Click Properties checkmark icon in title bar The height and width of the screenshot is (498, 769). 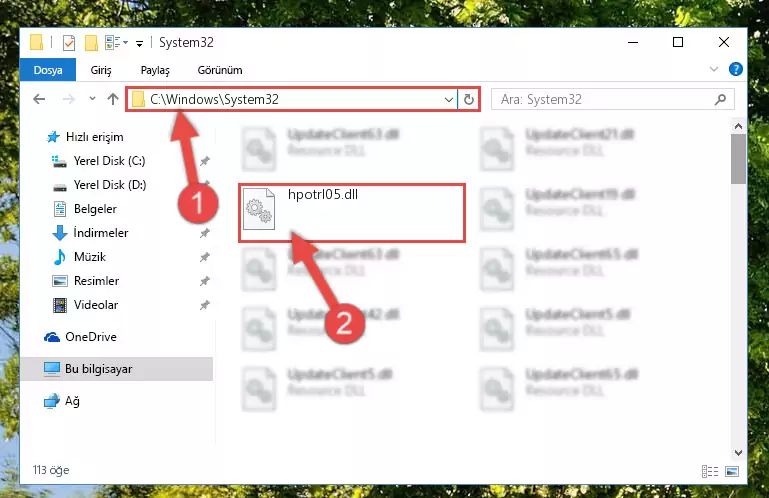coord(69,43)
